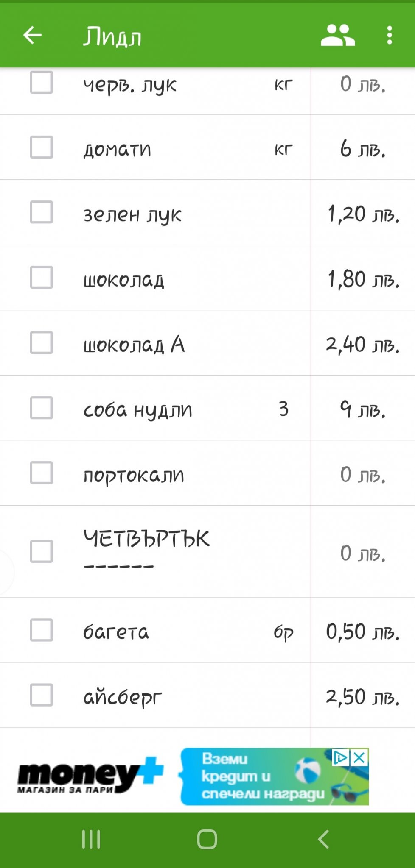Viewport: 415px width, 868px height.
Task: Tap the Лидл list title
Action: coord(112,37)
